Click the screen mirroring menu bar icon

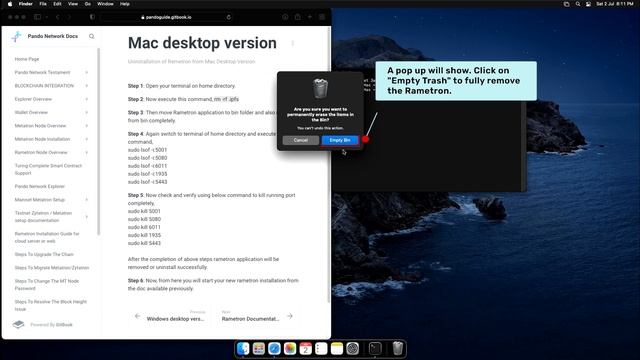pyautogui.click(x=567, y=4)
